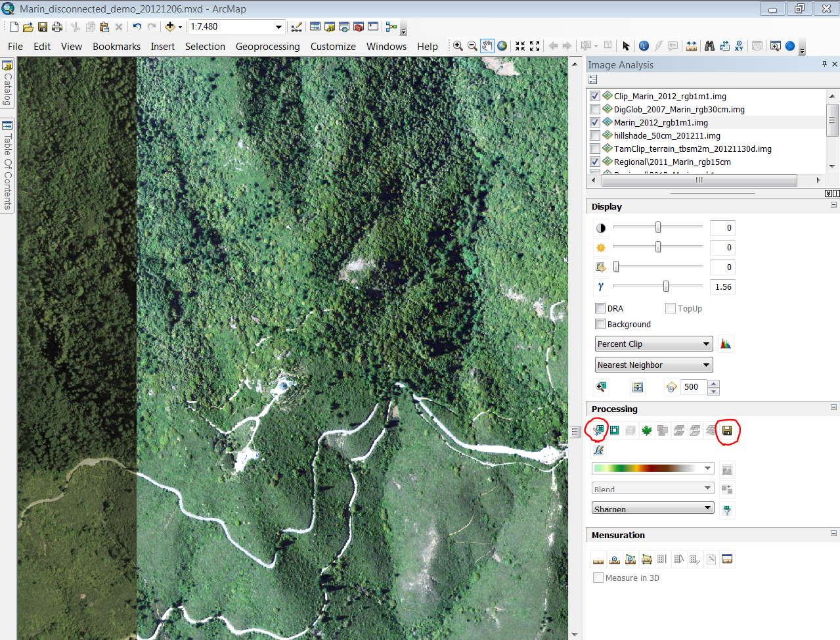
Task: Click the Go To XY icon
Action: [x=740, y=46]
